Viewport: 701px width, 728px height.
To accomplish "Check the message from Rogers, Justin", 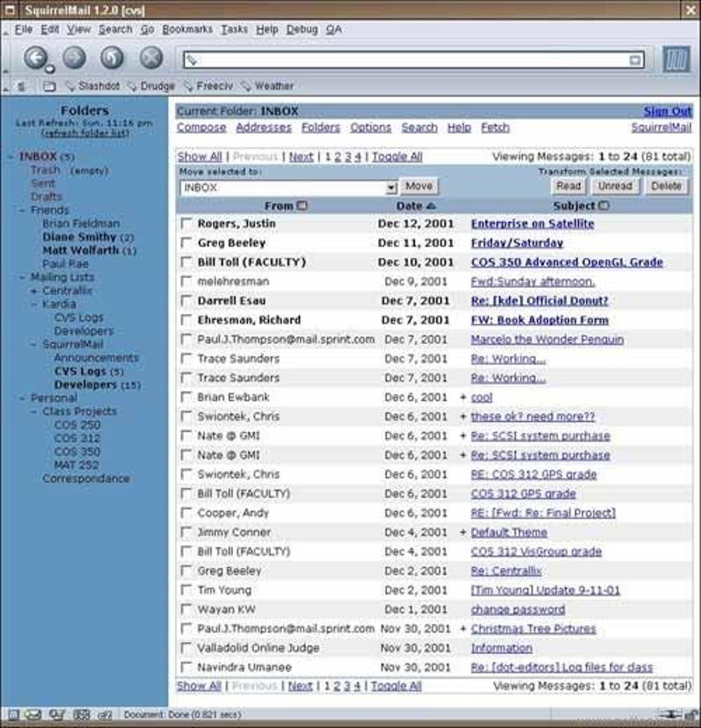I will (185, 223).
